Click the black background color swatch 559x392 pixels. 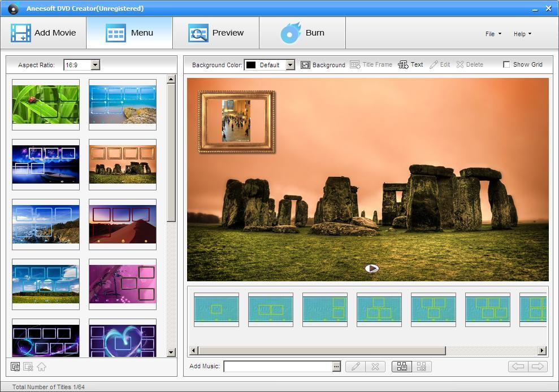point(251,65)
